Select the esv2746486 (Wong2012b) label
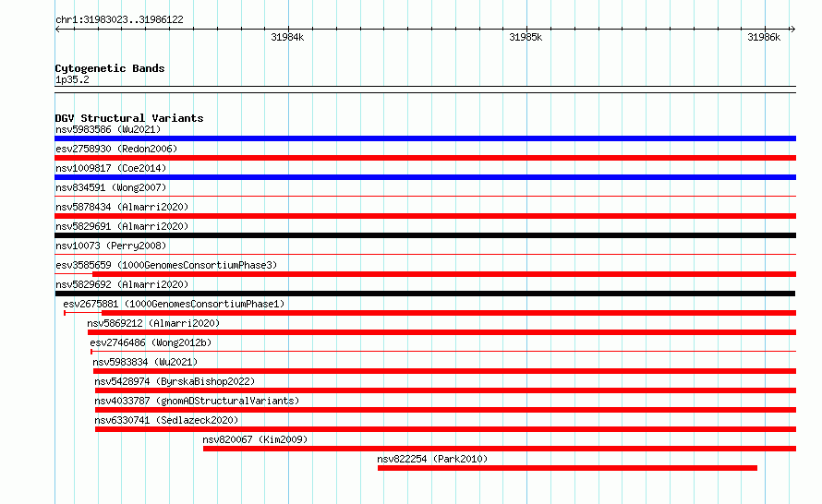The width and height of the screenshot is (822, 504). point(151,342)
